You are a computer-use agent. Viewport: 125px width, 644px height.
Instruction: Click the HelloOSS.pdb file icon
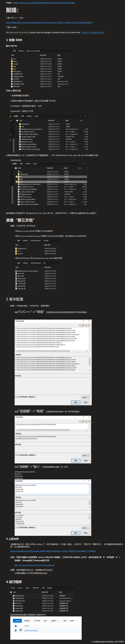pos(14,601)
